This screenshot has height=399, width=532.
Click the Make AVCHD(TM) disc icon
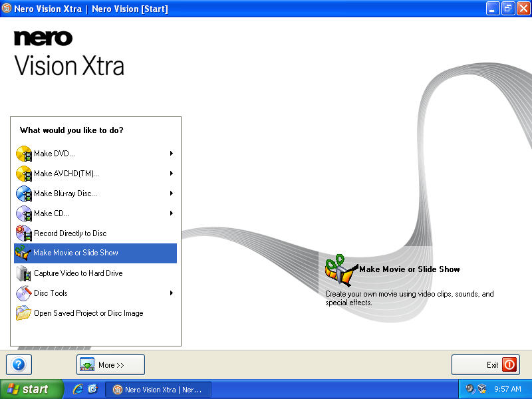pyautogui.click(x=24, y=174)
